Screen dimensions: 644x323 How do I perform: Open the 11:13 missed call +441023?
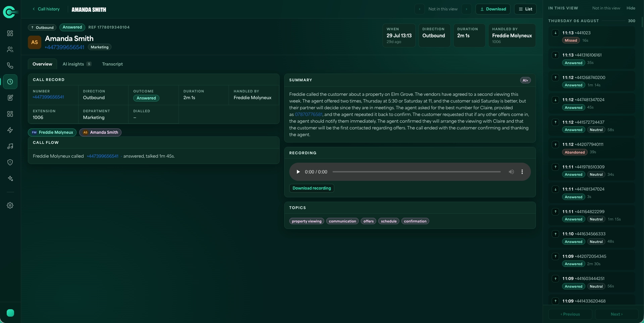pos(592,36)
